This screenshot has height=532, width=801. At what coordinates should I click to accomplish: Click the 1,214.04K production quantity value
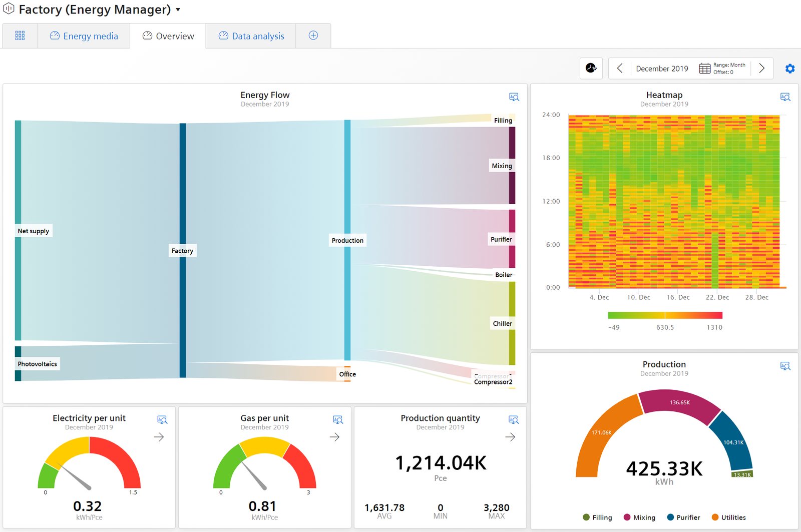click(x=441, y=463)
